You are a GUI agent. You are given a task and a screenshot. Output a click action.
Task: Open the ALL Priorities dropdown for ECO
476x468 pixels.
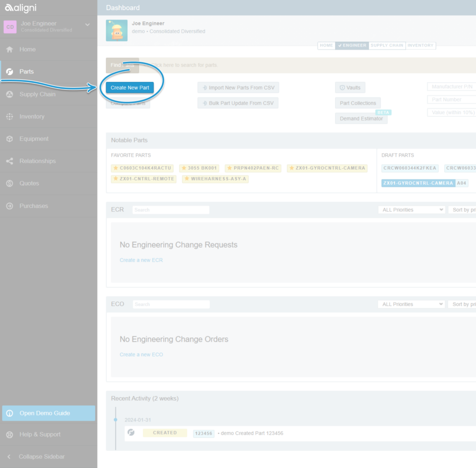(411, 304)
